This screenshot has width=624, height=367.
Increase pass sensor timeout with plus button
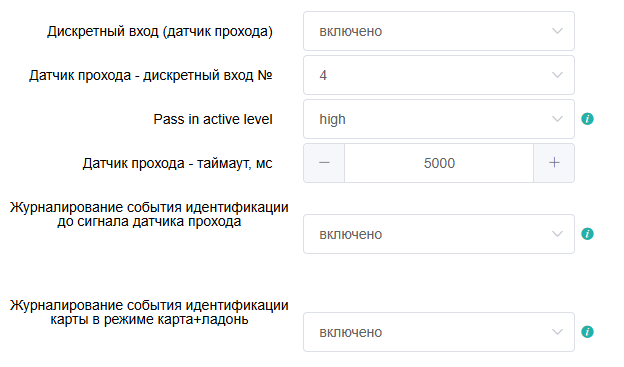click(x=554, y=163)
